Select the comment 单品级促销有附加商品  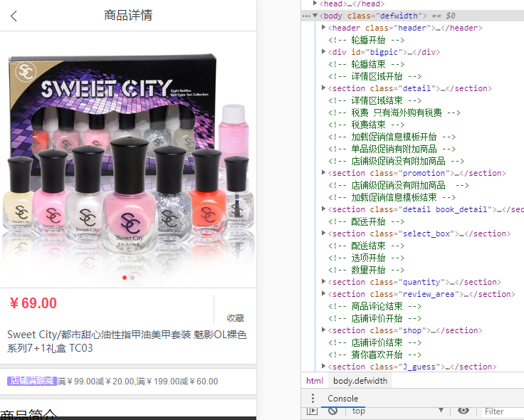pyautogui.click(x=392, y=149)
